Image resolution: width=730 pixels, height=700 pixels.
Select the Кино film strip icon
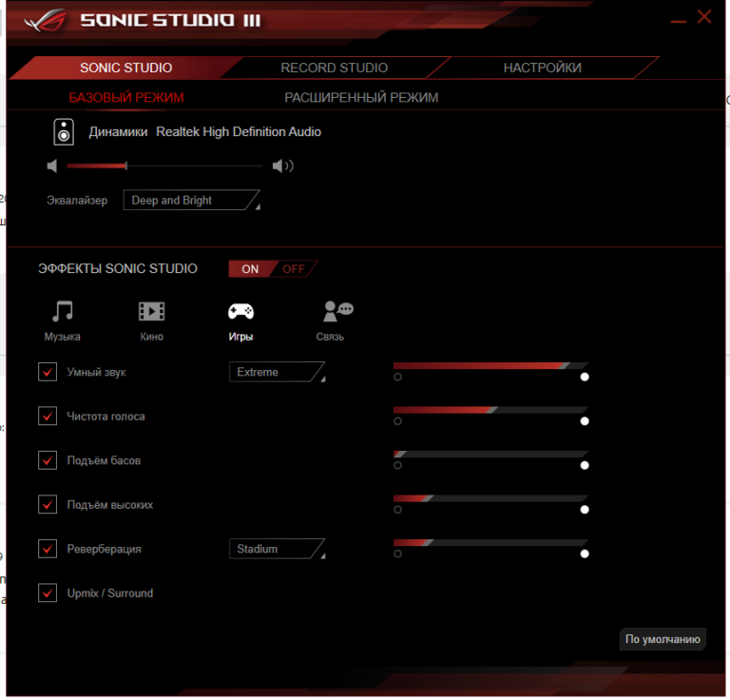(151, 311)
